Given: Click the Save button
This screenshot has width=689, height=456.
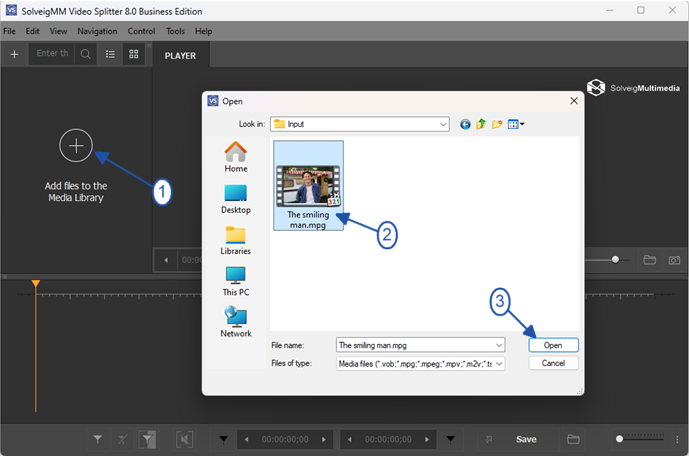Looking at the screenshot, I should click(526, 439).
